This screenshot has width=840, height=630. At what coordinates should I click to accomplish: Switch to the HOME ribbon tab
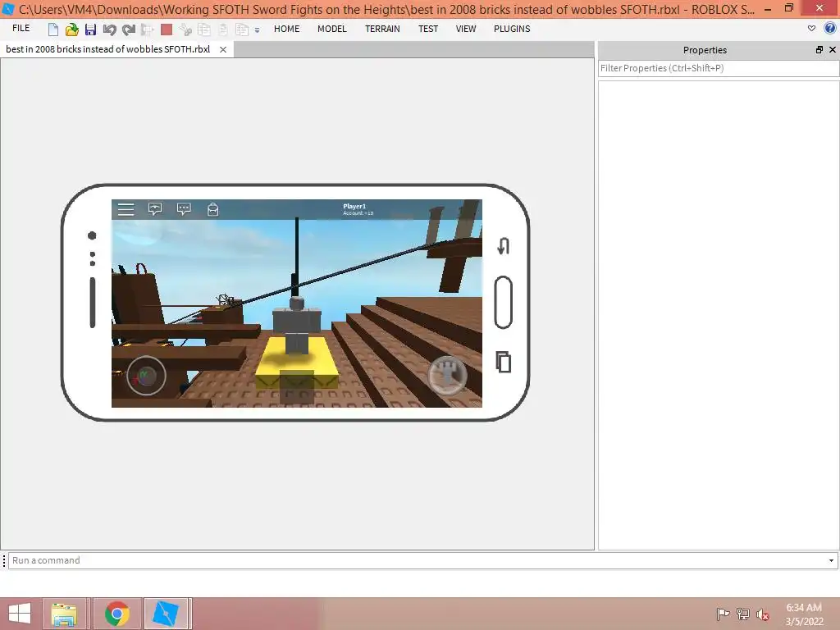pyautogui.click(x=286, y=29)
